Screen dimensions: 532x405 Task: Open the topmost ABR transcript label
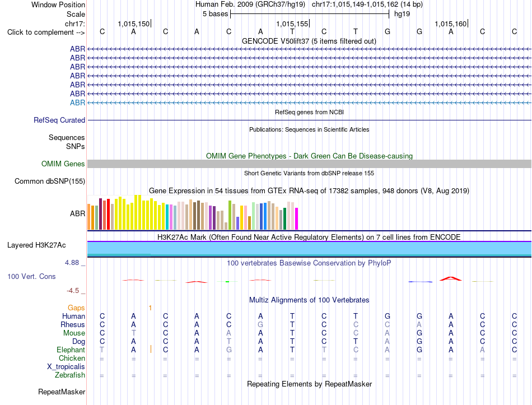tap(77, 49)
